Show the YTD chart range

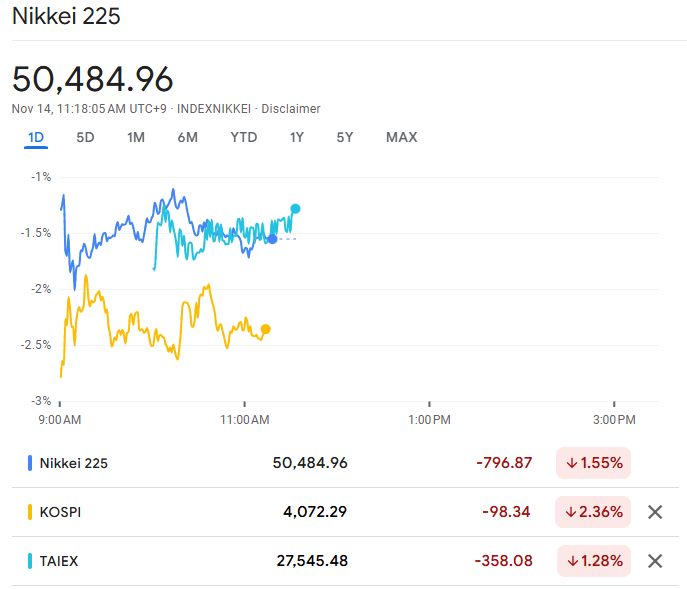[x=243, y=137]
